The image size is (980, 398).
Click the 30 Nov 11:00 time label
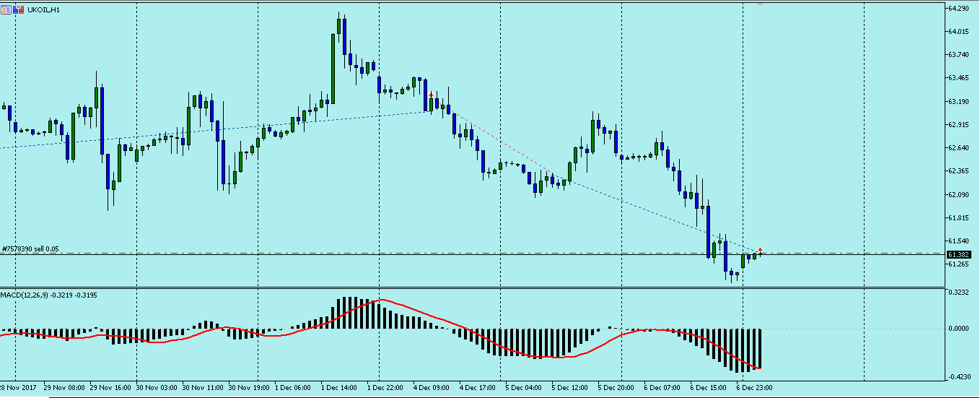pyautogui.click(x=204, y=388)
